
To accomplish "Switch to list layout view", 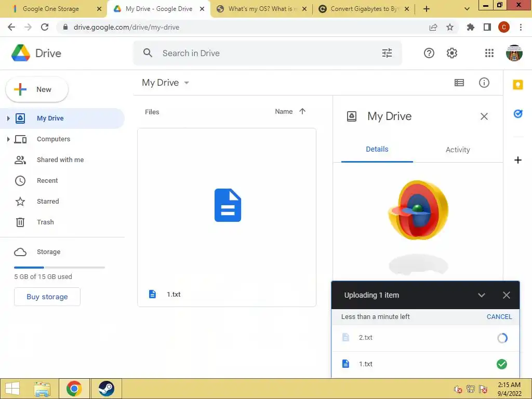I will [x=459, y=83].
